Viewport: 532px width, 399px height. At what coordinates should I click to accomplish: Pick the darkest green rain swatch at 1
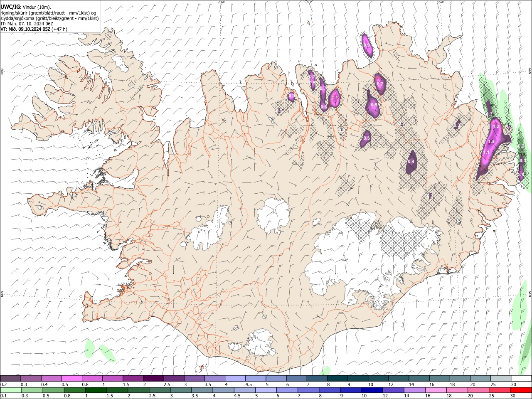tap(96, 390)
